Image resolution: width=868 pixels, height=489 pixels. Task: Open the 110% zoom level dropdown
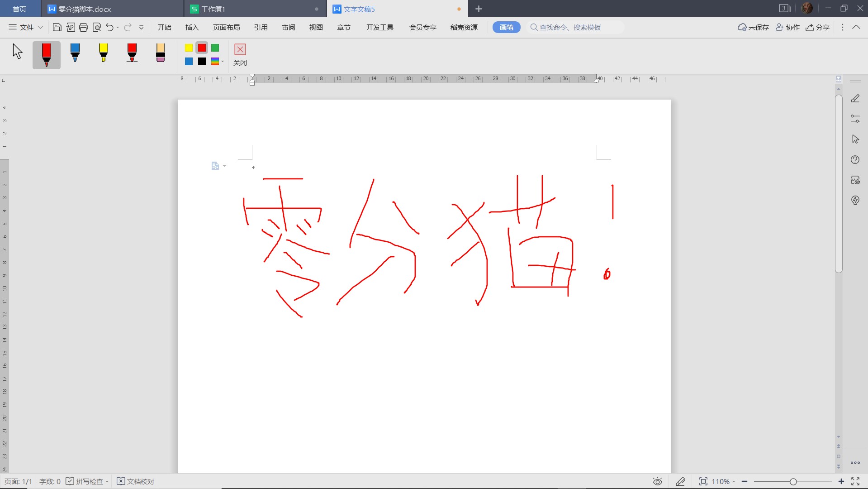(723, 481)
